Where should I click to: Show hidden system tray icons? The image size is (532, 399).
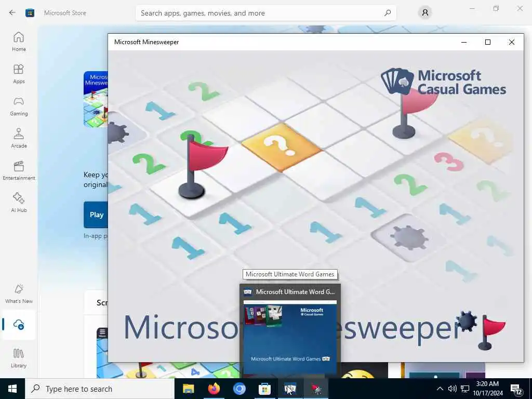click(440, 389)
